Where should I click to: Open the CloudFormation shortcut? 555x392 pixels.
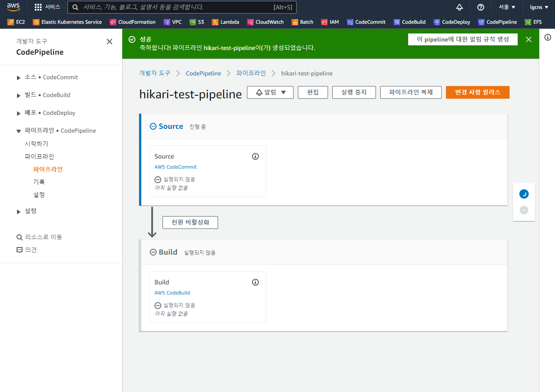(x=132, y=22)
